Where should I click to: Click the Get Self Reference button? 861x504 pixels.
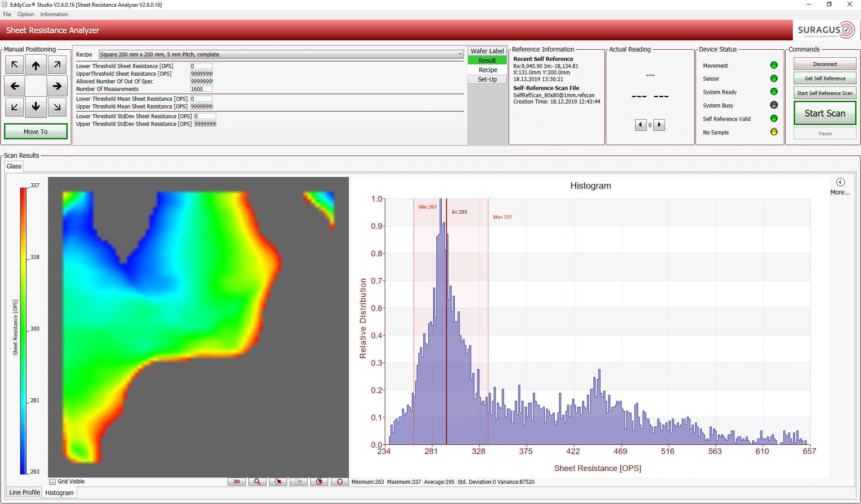tap(824, 78)
